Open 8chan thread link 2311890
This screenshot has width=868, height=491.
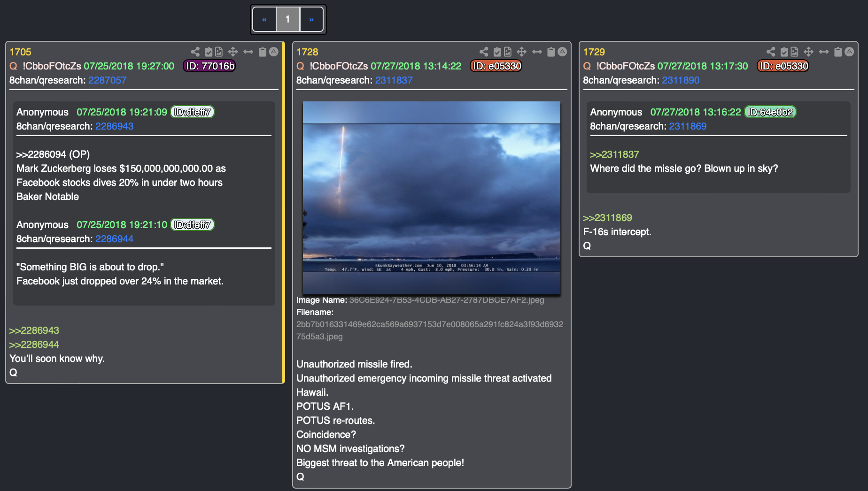[681, 80]
